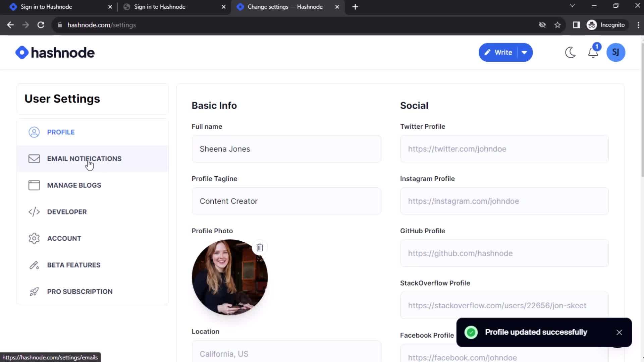Viewport: 644px width, 362px height.
Task: Click the tracking-protection eye icon in address bar
Action: (x=542, y=25)
